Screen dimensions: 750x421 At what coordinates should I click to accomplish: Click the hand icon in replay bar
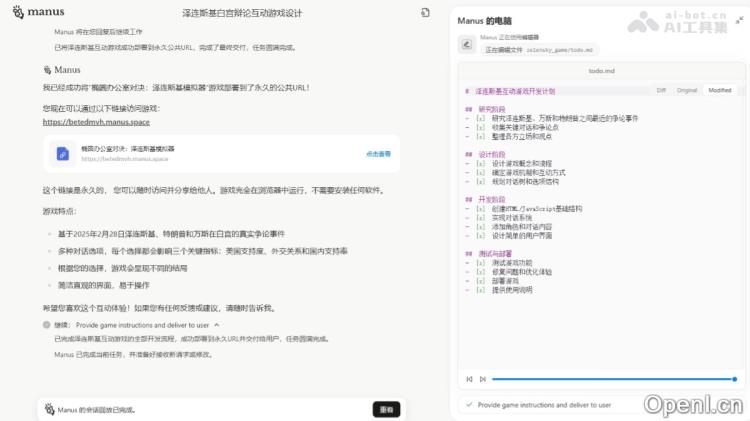pos(48,409)
